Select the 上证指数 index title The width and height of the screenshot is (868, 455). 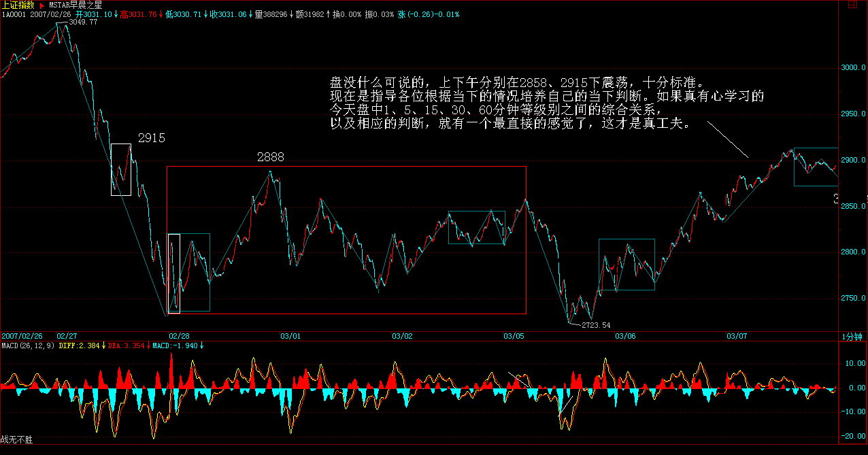(x=18, y=5)
